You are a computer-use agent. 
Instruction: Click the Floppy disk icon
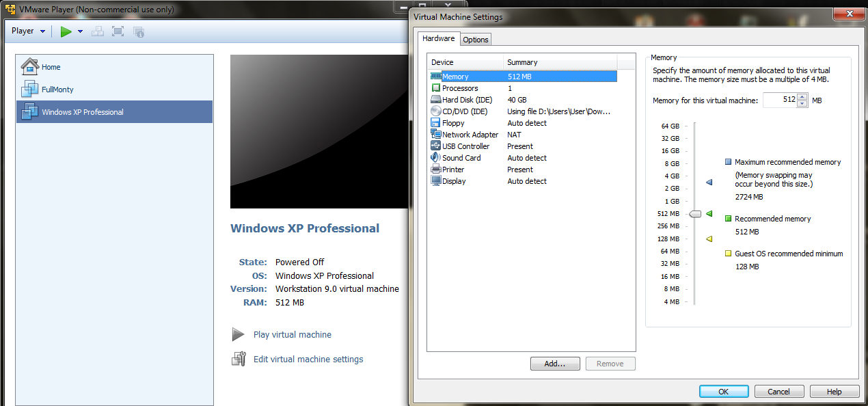(x=436, y=123)
